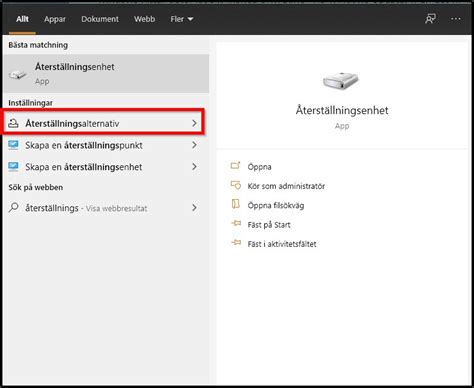The width and height of the screenshot is (474, 388).
Task: Expand arrow next to Återställningsalternativ
Action: pyautogui.click(x=194, y=123)
